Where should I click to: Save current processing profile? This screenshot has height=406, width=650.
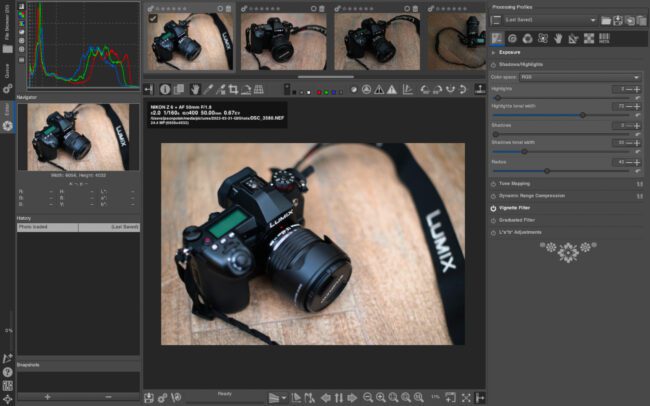618,20
